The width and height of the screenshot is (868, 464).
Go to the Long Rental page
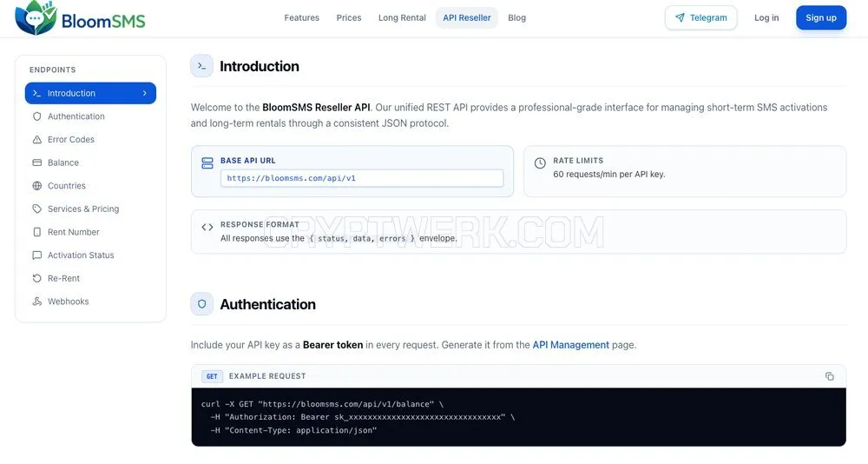click(402, 17)
